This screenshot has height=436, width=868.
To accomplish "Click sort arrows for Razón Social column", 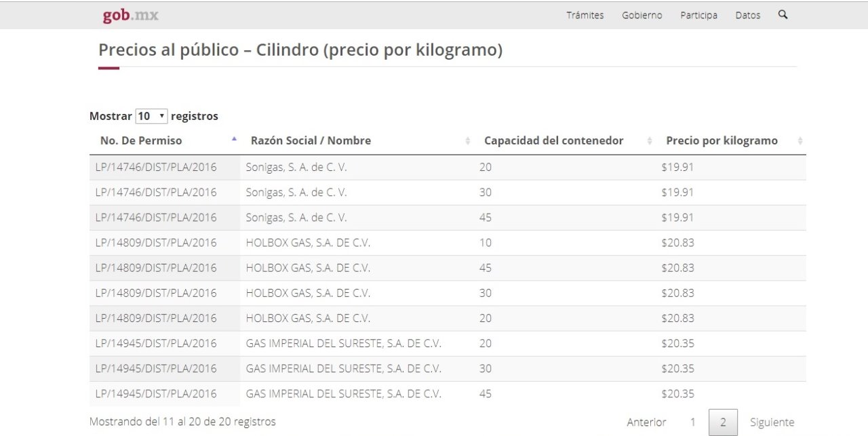I will (x=467, y=141).
